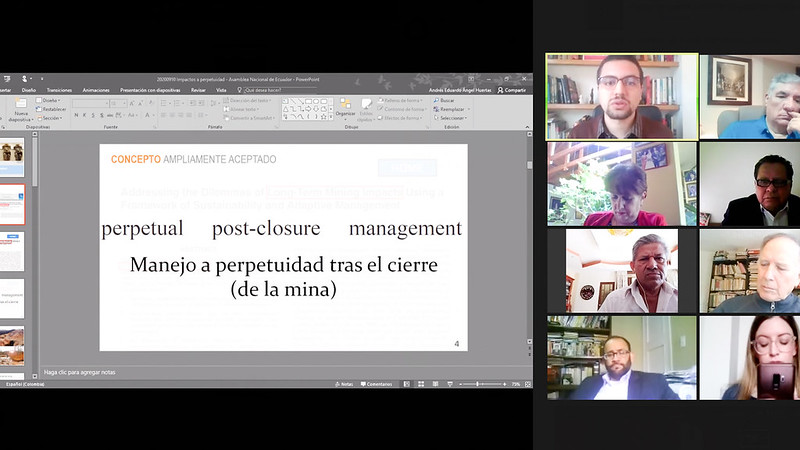Toggle bold (N) formatting

(x=76, y=115)
